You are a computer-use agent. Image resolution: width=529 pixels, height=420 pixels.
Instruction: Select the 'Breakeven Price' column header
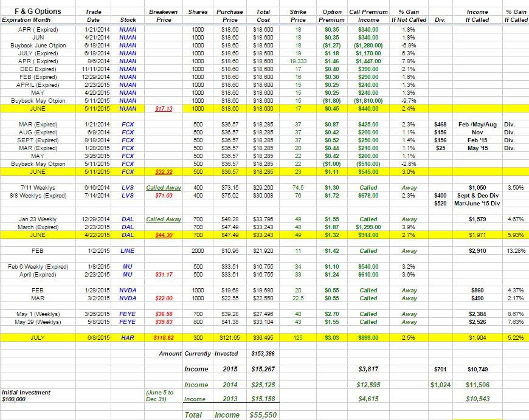(x=164, y=16)
